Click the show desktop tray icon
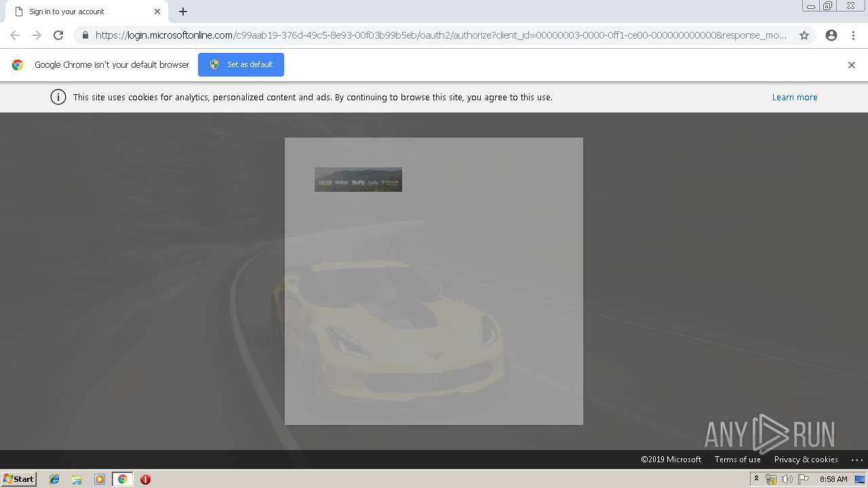The image size is (868, 488). point(860,479)
